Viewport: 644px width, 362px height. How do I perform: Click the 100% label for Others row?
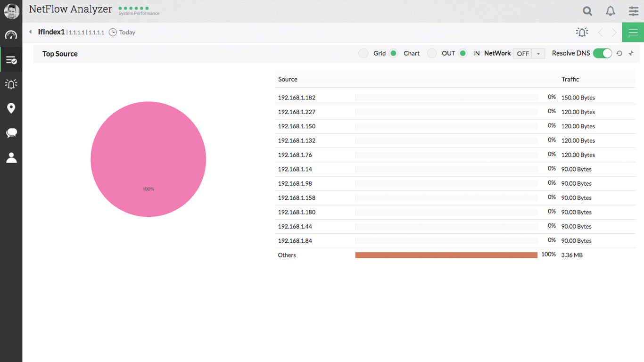point(549,255)
